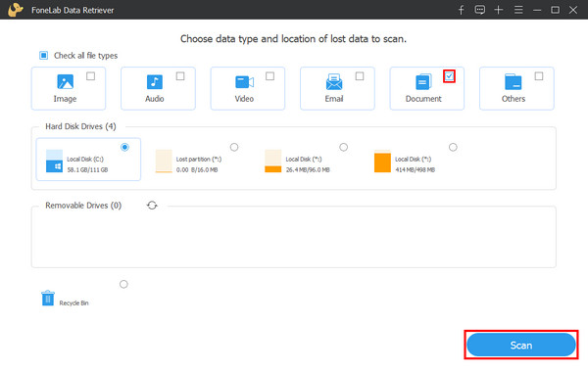The image size is (588, 371).
Task: Click the Email label text
Action: click(x=334, y=99)
